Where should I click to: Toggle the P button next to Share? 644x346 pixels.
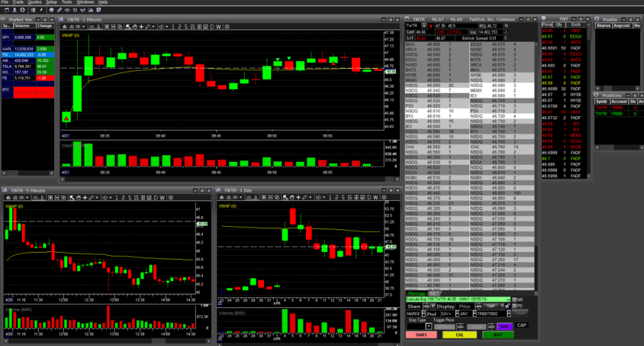click(x=433, y=305)
